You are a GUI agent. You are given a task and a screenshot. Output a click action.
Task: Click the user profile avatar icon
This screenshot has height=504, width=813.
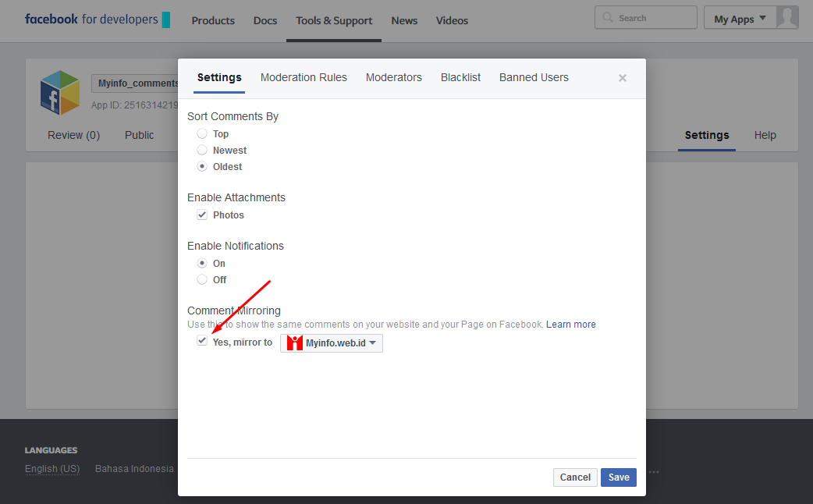pyautogui.click(x=787, y=18)
